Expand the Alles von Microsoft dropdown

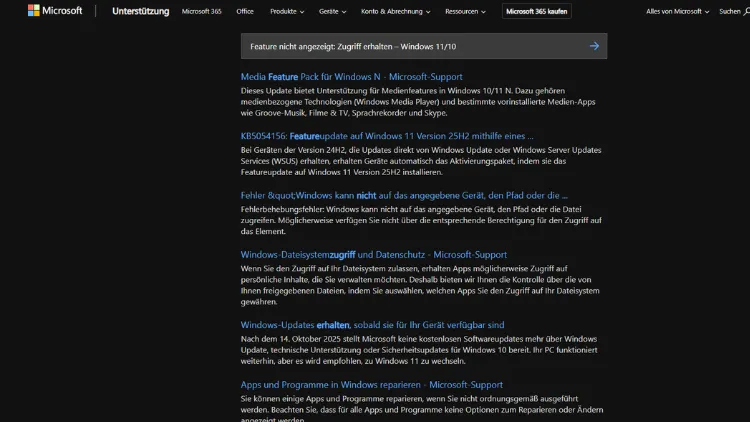[x=677, y=11]
